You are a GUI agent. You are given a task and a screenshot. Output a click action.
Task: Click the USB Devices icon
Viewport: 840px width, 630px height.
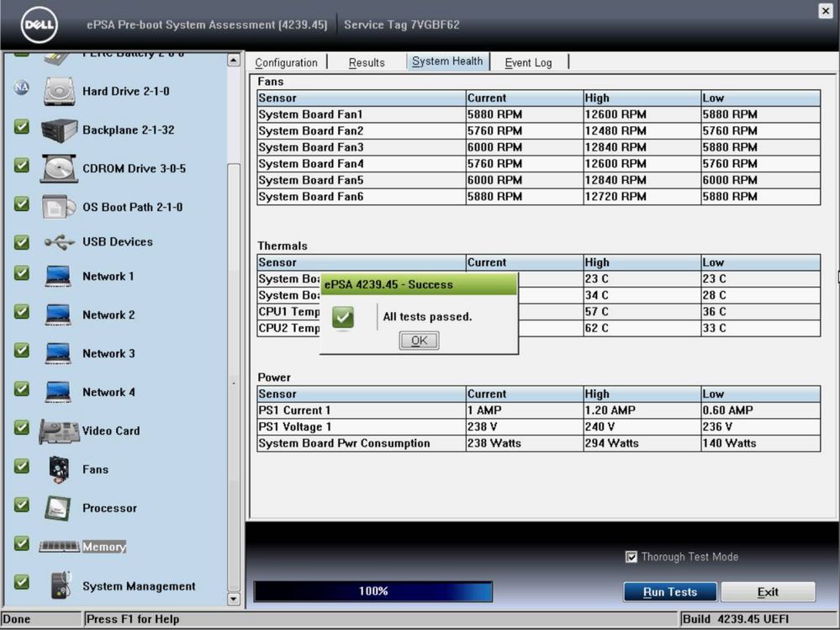coord(59,242)
